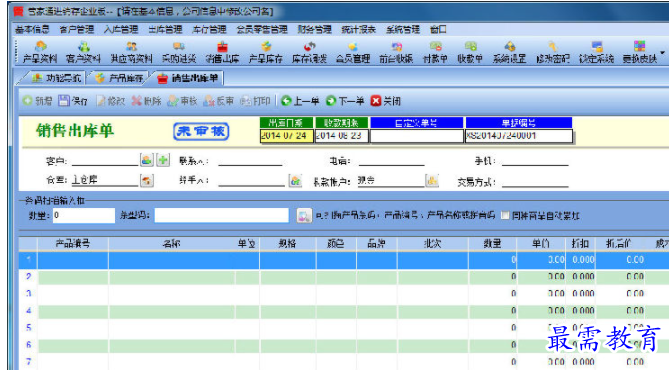The width and height of the screenshot is (669, 370).
Task: Open 采购进货 purchase toolbar icon
Action: (x=179, y=52)
